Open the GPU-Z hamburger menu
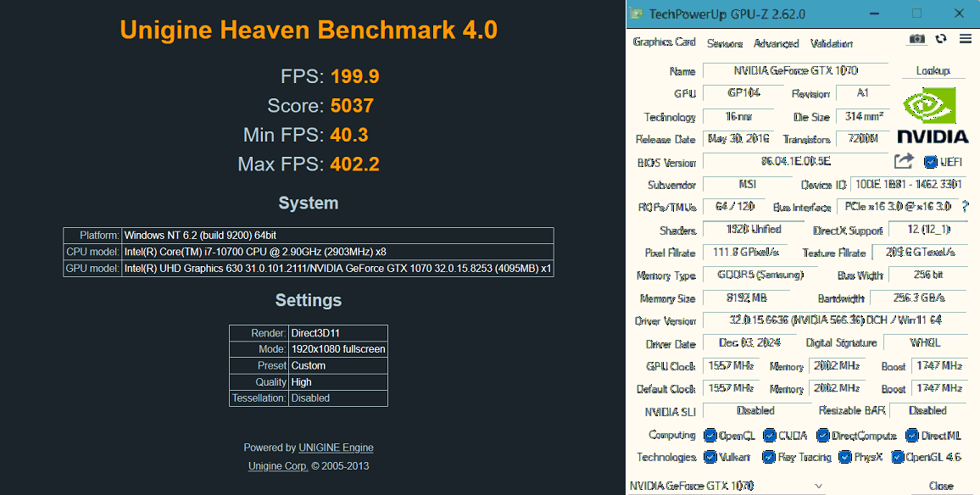This screenshot has width=980, height=495. pos(966,39)
